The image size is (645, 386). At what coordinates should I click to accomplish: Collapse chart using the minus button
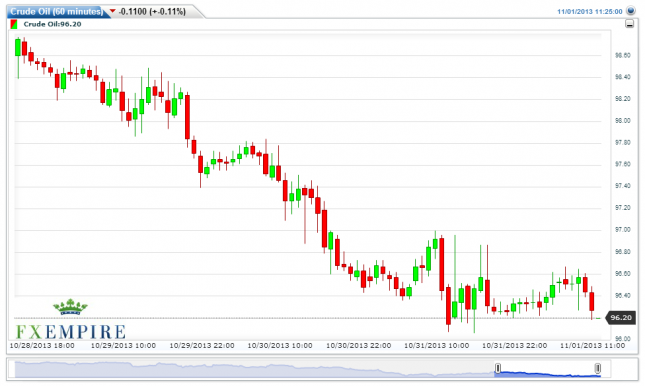point(629,24)
